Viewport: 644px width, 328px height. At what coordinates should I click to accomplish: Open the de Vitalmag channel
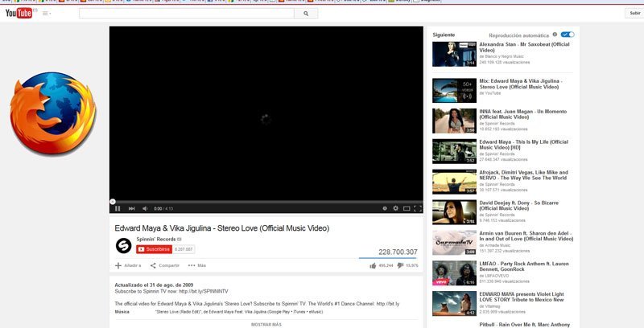click(490, 306)
